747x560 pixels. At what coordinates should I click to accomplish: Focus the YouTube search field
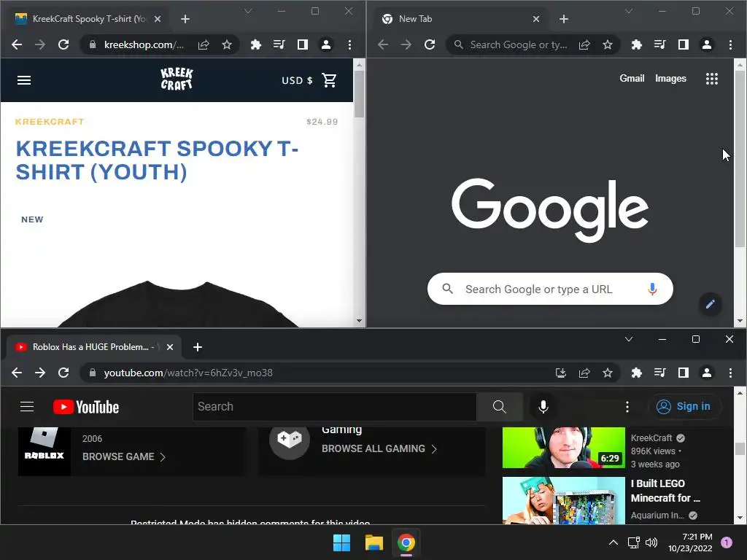[x=334, y=407]
